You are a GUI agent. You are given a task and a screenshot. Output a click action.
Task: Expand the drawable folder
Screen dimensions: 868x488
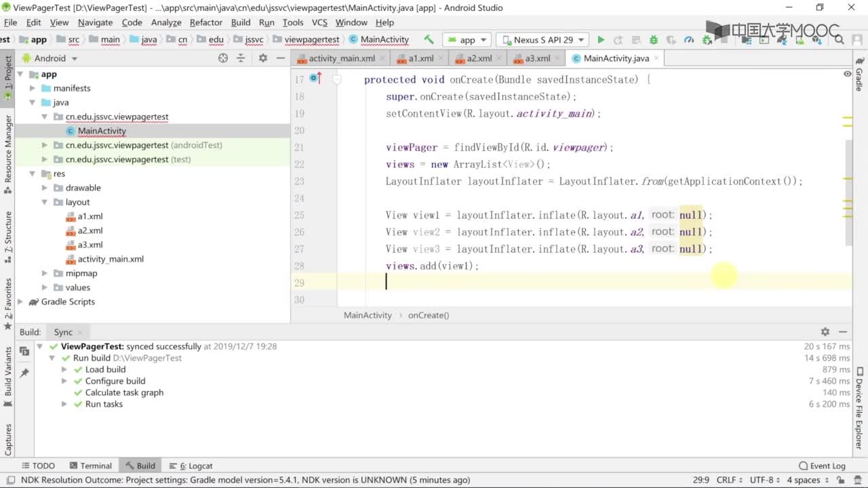pos(45,188)
